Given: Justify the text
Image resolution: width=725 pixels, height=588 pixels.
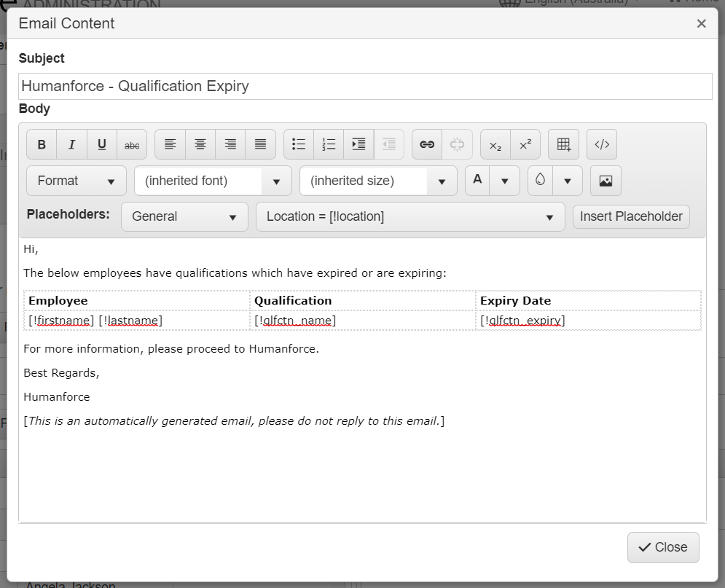Looking at the screenshot, I should [260, 145].
